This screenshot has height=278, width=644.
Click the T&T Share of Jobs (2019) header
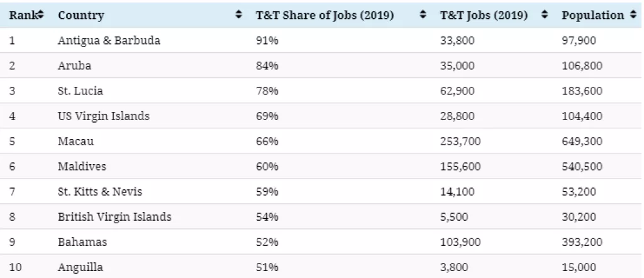pos(325,15)
